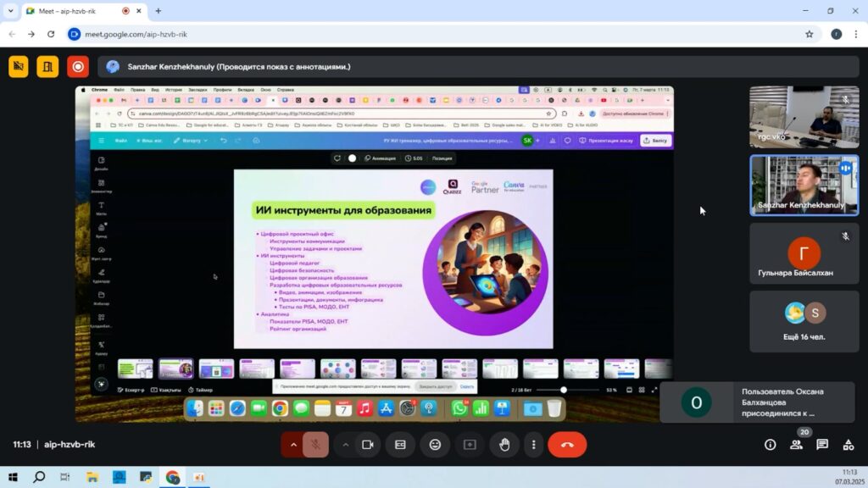Click the Оксана Балханцова joined notification
The image size is (868, 488).
[757, 402]
